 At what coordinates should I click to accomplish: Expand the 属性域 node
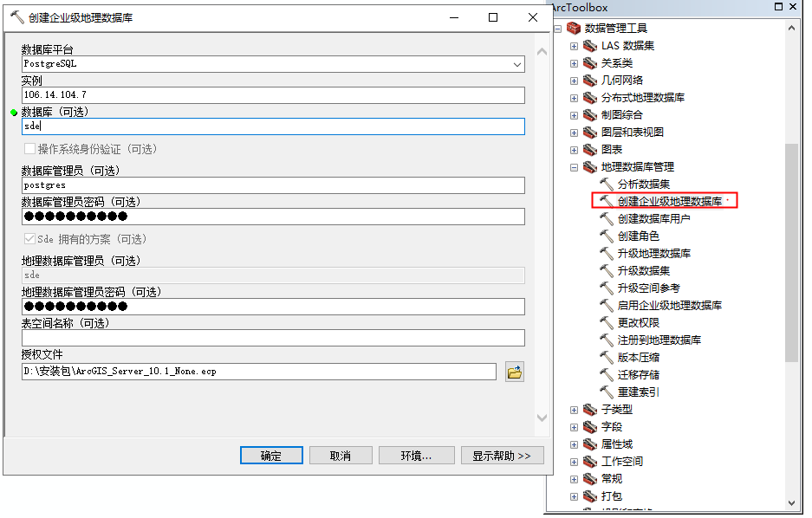click(x=574, y=445)
